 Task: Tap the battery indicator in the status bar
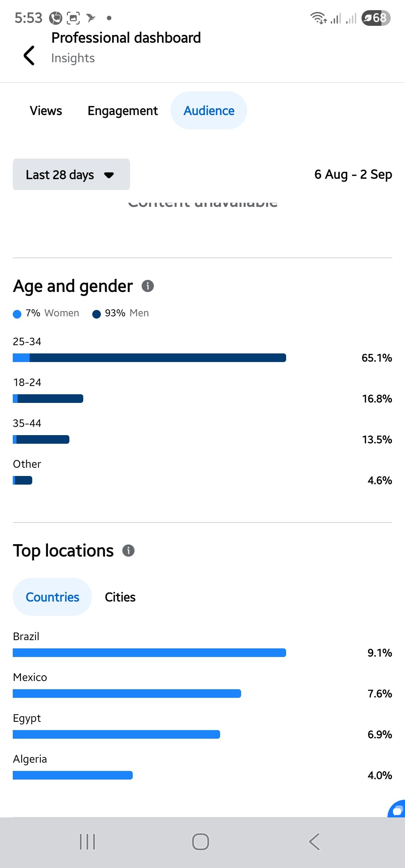click(x=376, y=18)
